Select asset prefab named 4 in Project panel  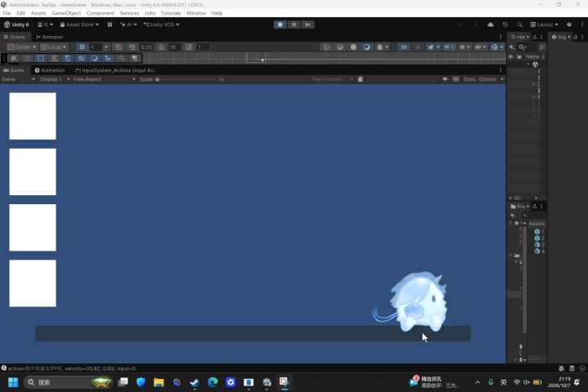tap(539, 251)
